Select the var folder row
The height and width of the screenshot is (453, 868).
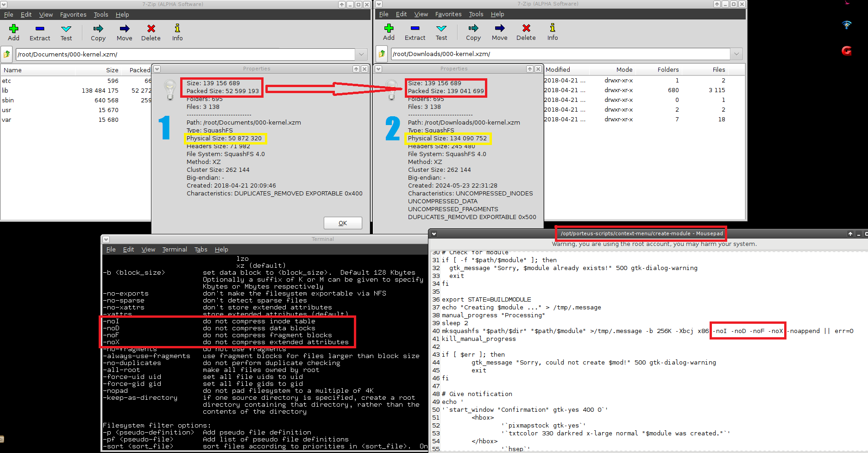point(76,120)
